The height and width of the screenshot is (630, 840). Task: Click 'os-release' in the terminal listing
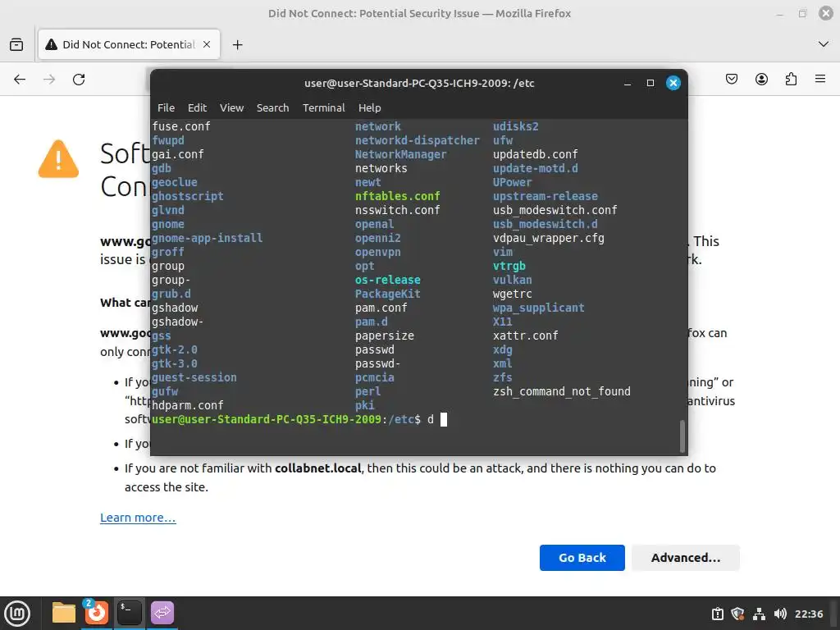pos(388,280)
